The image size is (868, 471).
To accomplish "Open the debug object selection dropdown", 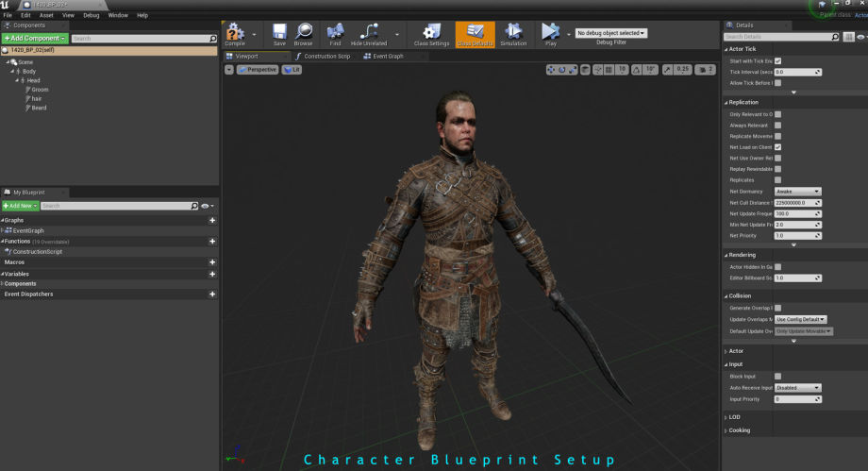I will [x=610, y=33].
